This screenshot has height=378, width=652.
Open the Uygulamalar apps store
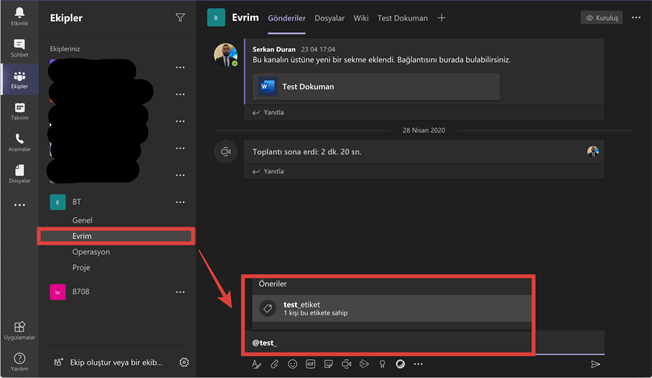click(20, 331)
